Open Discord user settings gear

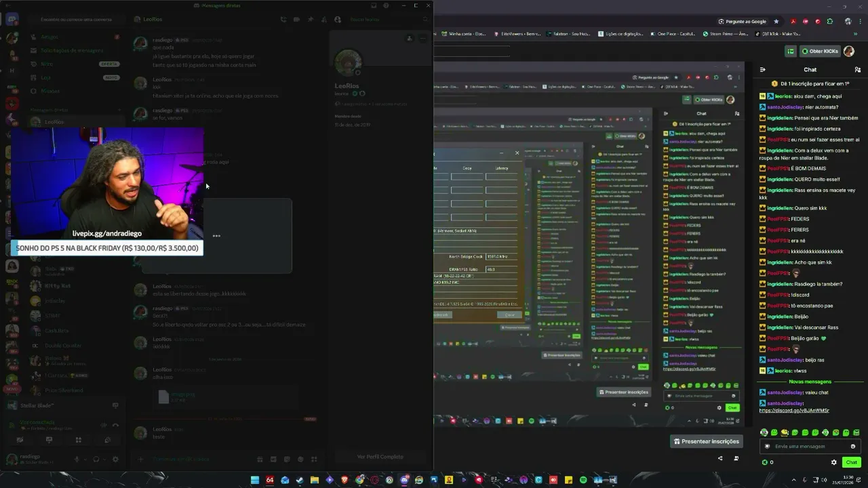pyautogui.click(x=115, y=460)
